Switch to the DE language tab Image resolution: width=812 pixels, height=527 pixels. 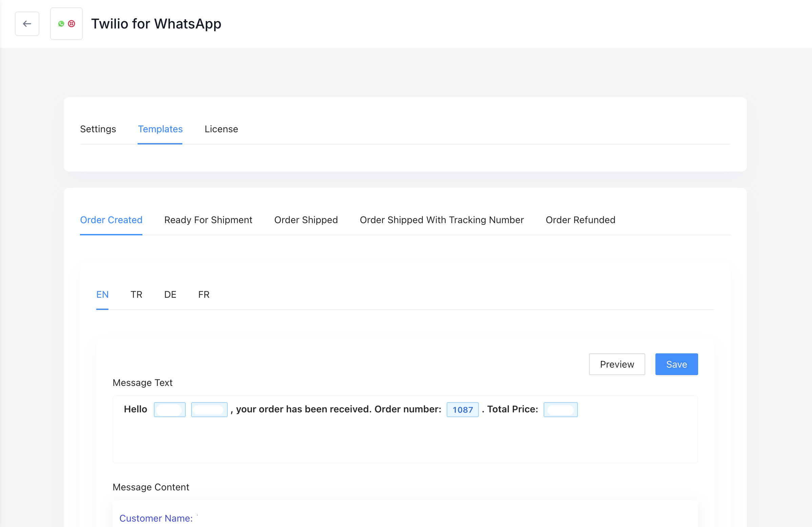tap(170, 294)
